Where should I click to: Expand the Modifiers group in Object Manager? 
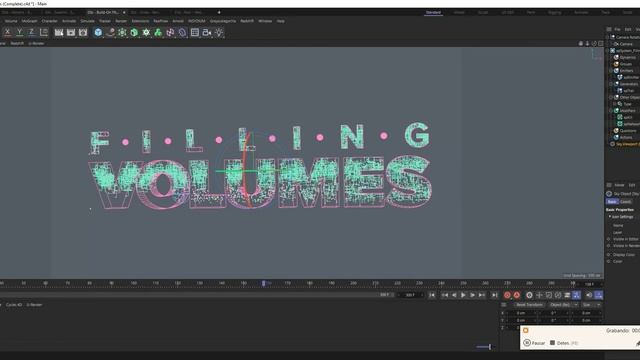coord(611,111)
